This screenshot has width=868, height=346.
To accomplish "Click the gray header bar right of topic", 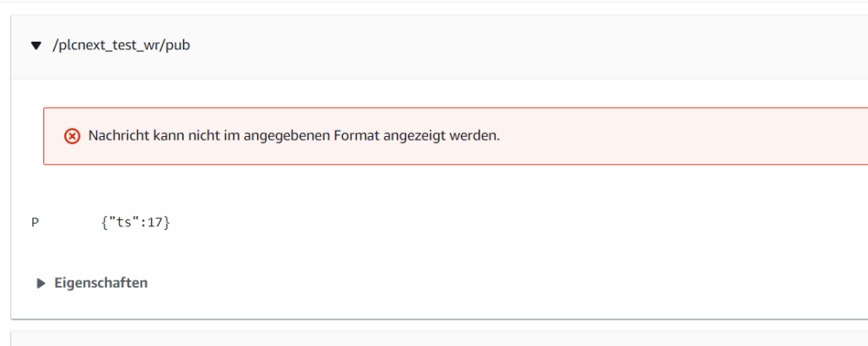I will tap(526, 46).
